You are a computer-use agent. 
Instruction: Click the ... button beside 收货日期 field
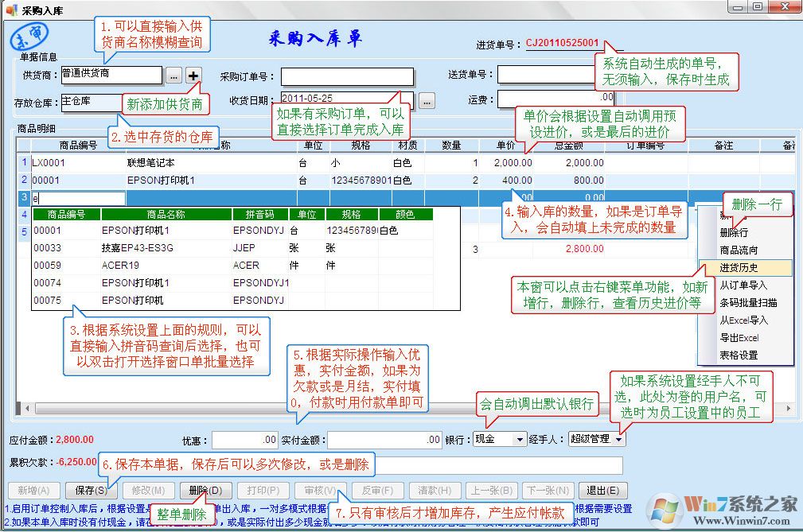click(x=427, y=102)
